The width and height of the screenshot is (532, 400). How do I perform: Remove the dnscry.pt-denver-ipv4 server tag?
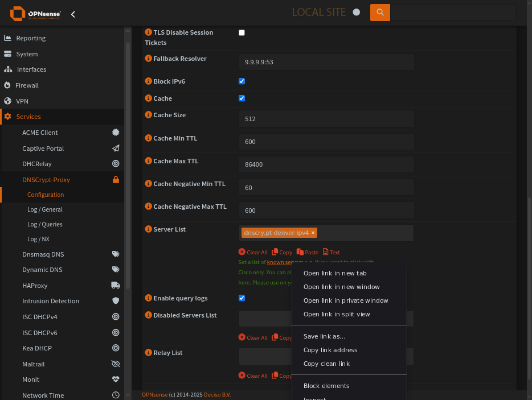tap(313, 233)
